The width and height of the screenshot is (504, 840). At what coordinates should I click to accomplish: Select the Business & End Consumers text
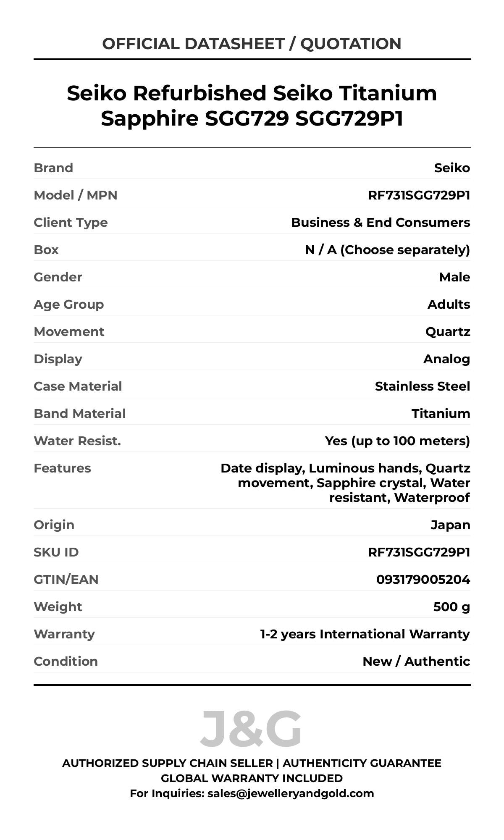(x=381, y=223)
